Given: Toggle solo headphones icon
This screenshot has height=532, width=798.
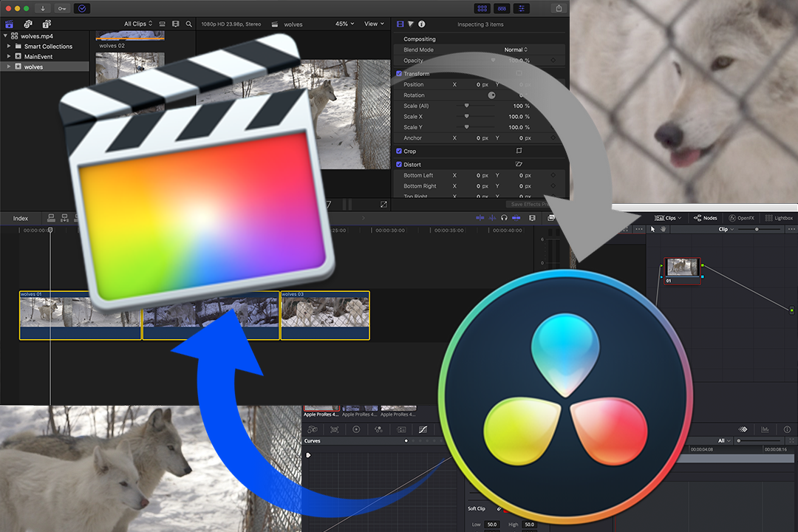Looking at the screenshot, I should (x=504, y=218).
